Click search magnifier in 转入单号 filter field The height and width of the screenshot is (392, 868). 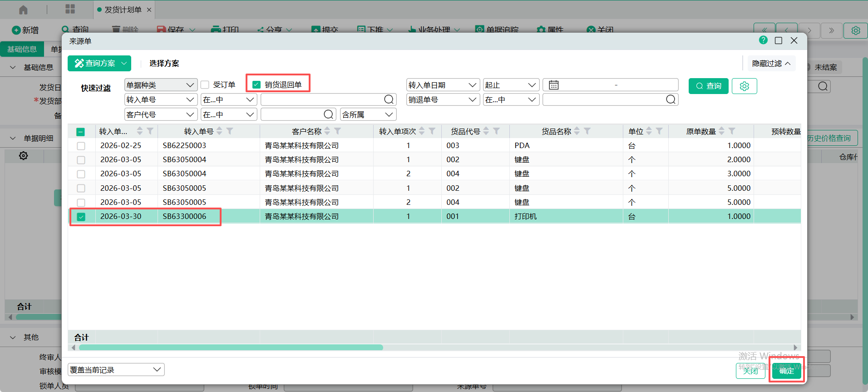(x=389, y=99)
